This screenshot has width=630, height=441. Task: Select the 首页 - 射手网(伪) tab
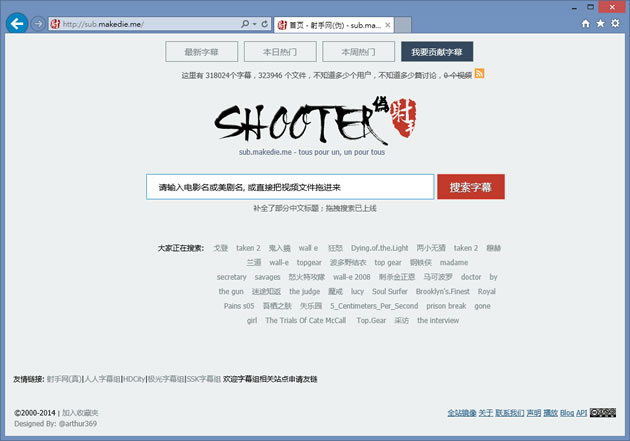(334, 25)
